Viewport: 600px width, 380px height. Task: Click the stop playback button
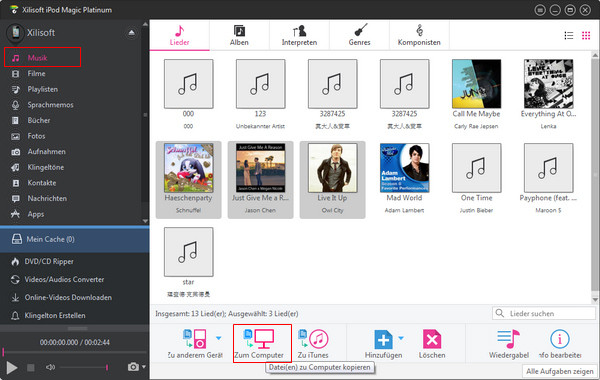pyautogui.click(x=31, y=367)
